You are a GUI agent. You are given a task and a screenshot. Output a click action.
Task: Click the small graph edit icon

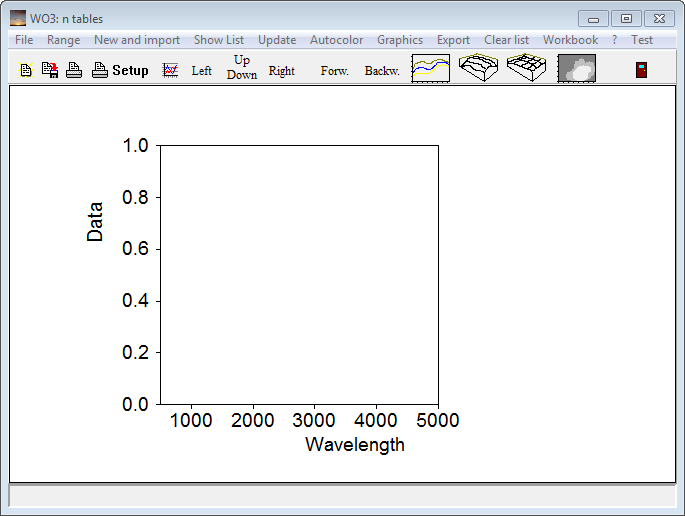pos(171,70)
